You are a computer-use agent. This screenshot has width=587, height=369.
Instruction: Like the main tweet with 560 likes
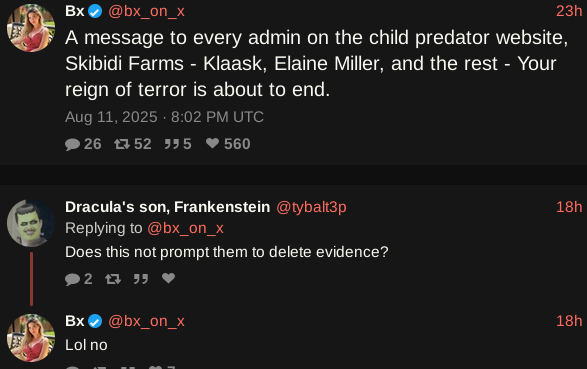point(212,143)
